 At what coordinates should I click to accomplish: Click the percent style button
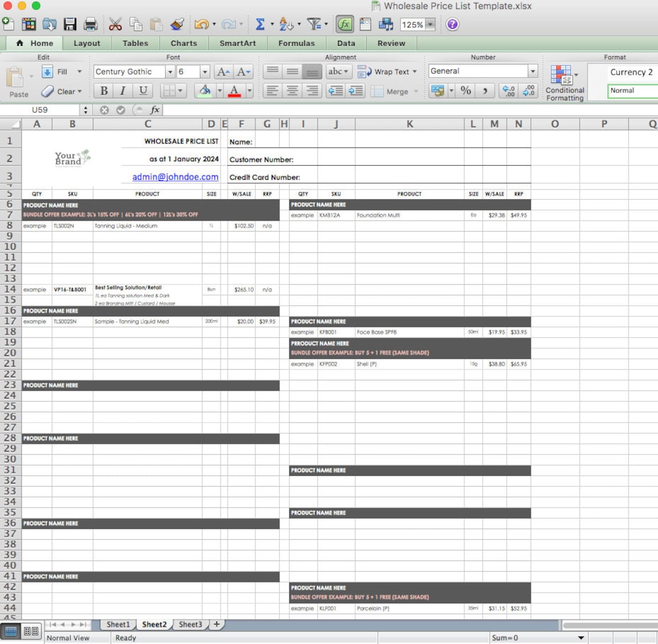pyautogui.click(x=466, y=90)
